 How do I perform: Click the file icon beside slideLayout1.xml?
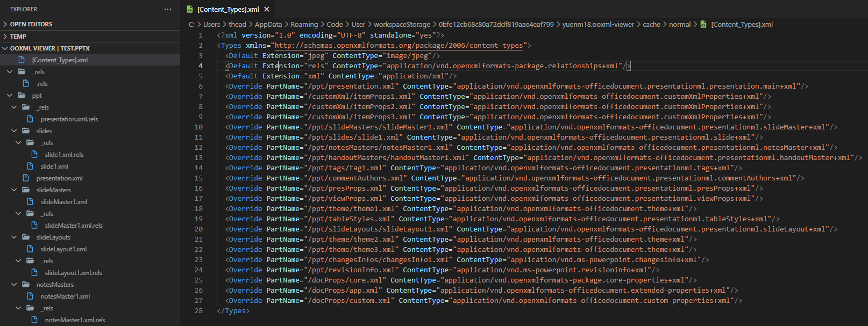[x=30, y=249]
